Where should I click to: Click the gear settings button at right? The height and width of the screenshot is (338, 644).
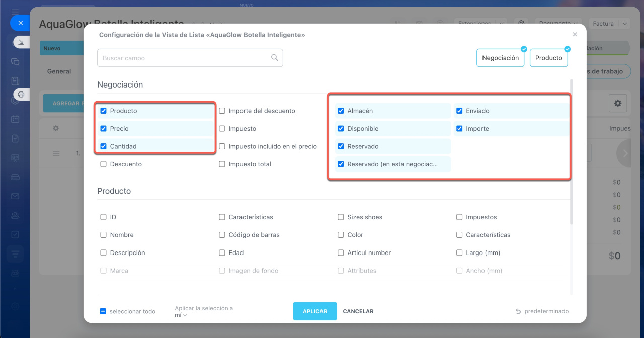617,103
